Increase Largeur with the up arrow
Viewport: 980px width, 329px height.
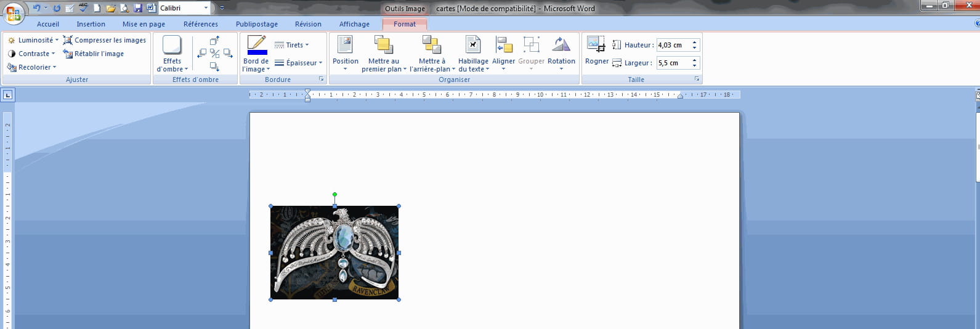695,60
